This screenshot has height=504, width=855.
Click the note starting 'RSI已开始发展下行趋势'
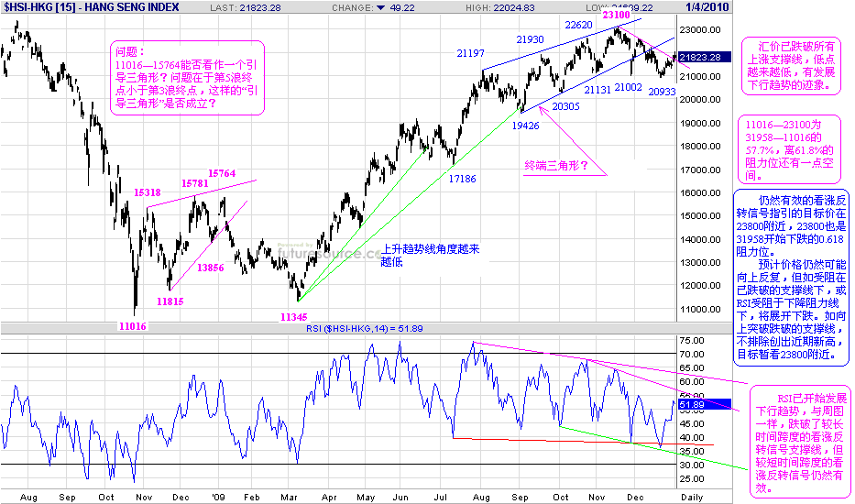(x=800, y=444)
